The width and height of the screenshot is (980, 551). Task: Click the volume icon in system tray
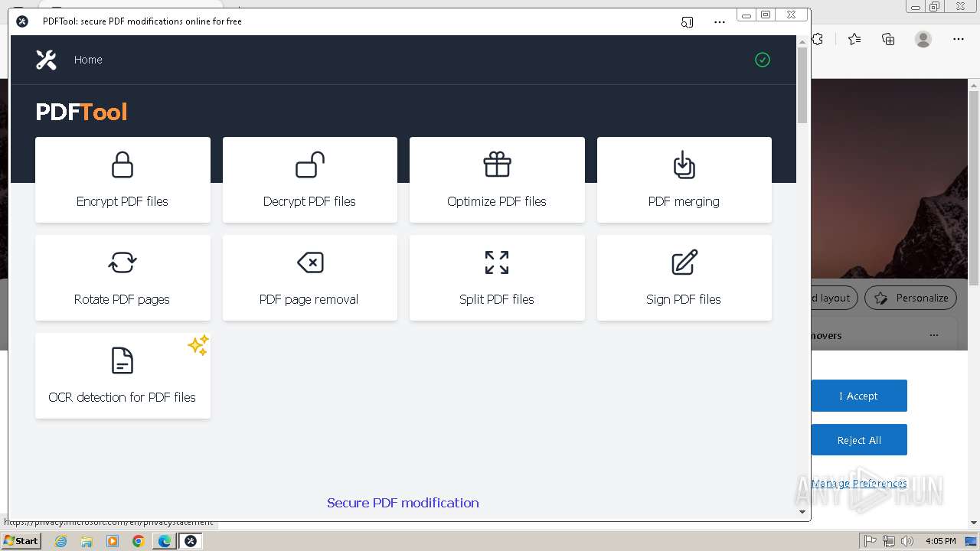tap(907, 541)
